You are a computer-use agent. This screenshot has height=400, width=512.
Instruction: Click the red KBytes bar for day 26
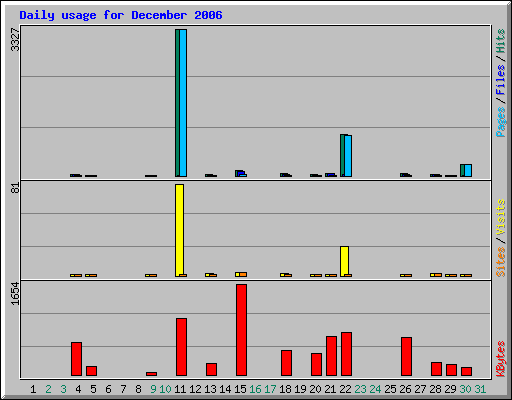tap(406, 357)
